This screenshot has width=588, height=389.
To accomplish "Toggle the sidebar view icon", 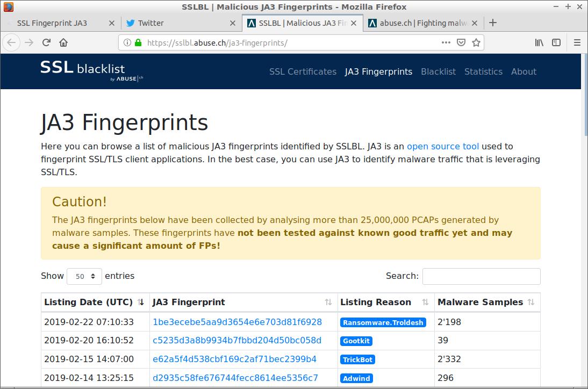I will pyautogui.click(x=556, y=43).
